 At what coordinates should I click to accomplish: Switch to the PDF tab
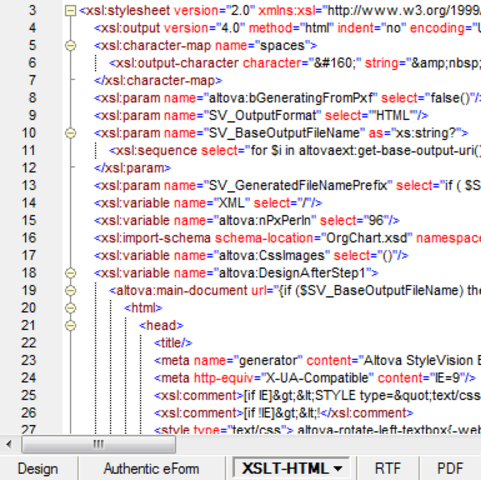coord(450,469)
